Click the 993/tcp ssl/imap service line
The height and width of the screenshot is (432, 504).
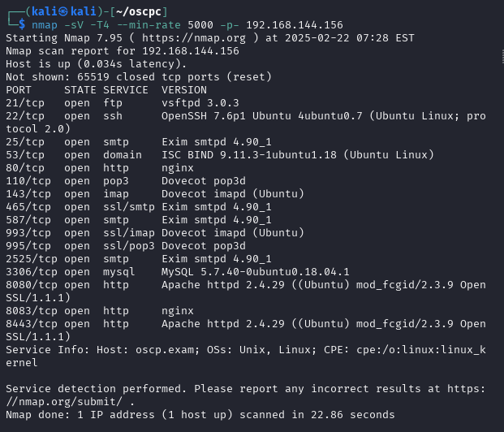coord(154,233)
